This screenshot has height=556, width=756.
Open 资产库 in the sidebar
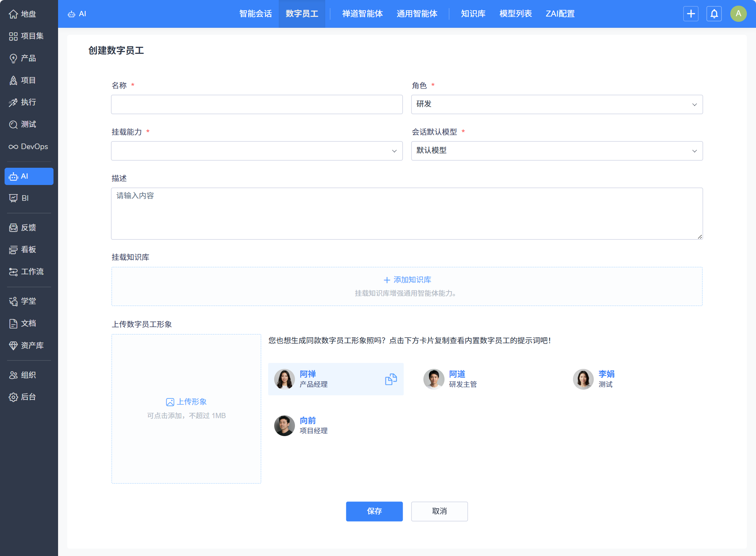29,346
